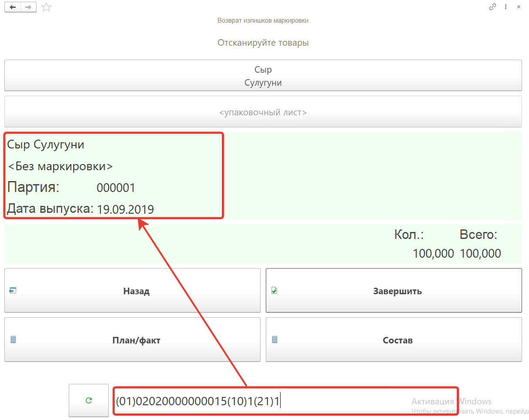Screen dimensions: 529x420
Task: Go back with the Назад button
Action: (132, 291)
